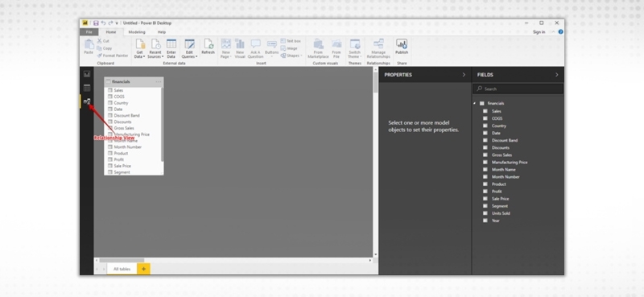Viewport: 644px width, 297px height.
Task: Import custom visual From File
Action: click(x=336, y=48)
